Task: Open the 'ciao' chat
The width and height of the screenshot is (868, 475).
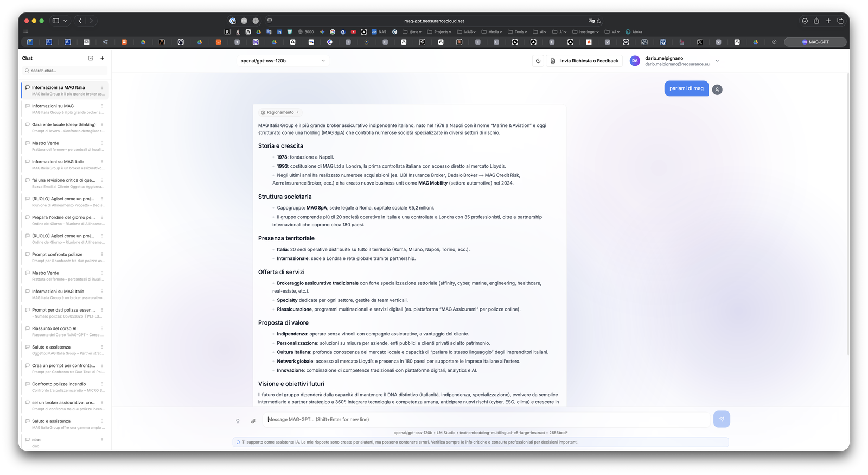Action: [65, 442]
